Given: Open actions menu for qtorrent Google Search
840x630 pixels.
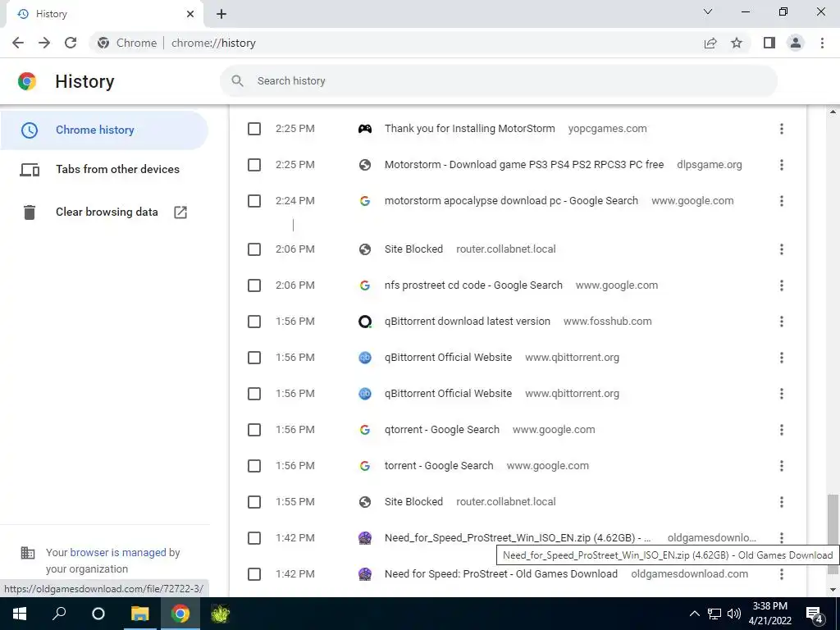Looking at the screenshot, I should point(782,430).
